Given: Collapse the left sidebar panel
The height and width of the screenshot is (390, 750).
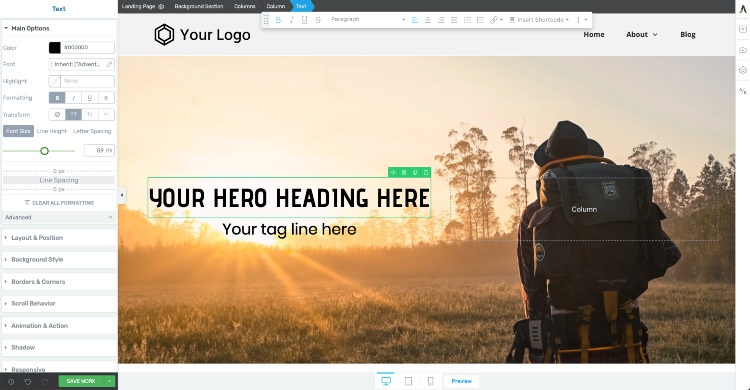Looking at the screenshot, I should pos(121,195).
